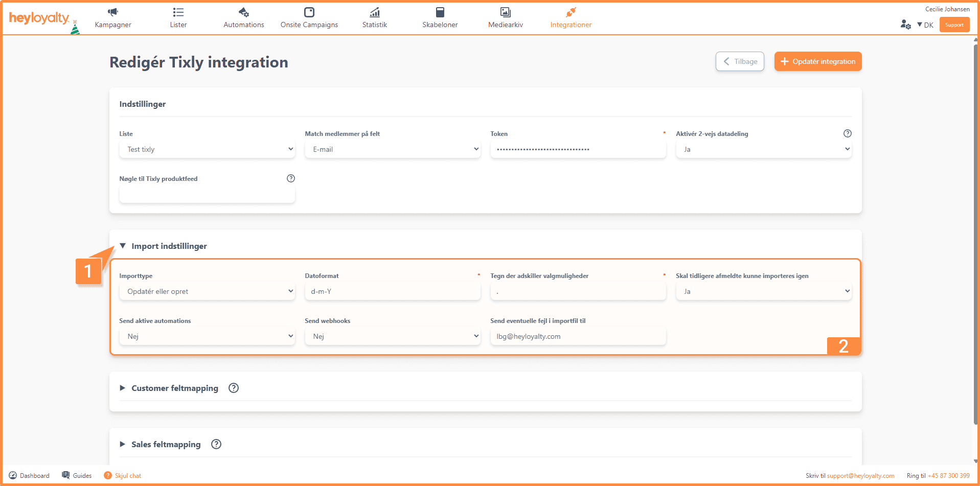Click help icon beside Customer feltmapping

coord(234,388)
